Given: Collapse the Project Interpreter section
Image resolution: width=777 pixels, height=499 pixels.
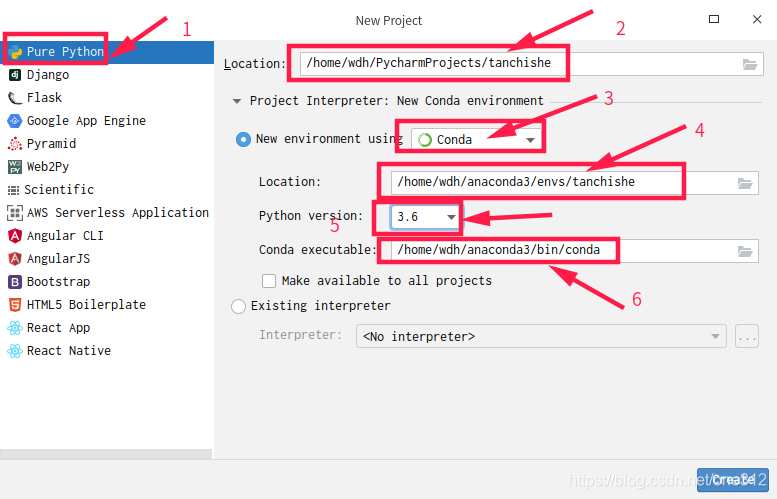Looking at the screenshot, I should tap(237, 101).
